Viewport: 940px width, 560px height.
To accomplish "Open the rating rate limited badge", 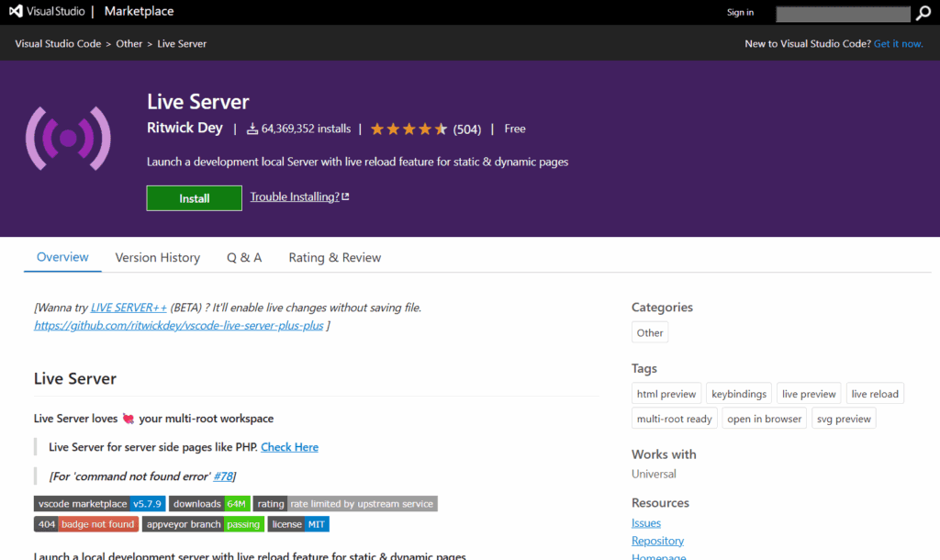I will (x=345, y=504).
